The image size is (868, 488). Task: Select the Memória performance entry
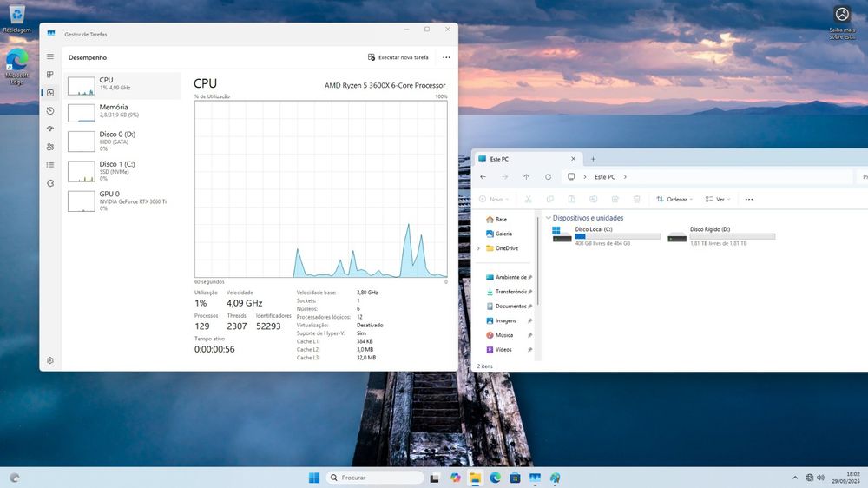tap(122, 112)
